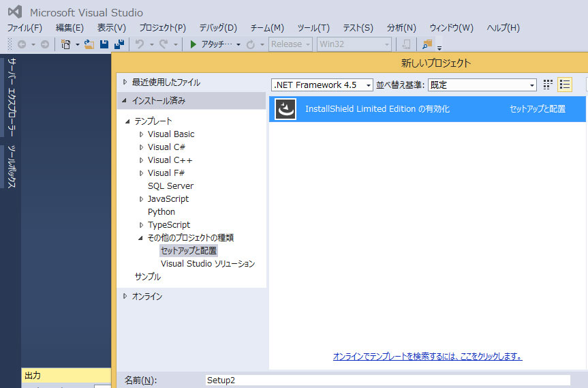Image resolution: width=588 pixels, height=388 pixels.
Task: Expand the オンライン section
Action: point(125,296)
